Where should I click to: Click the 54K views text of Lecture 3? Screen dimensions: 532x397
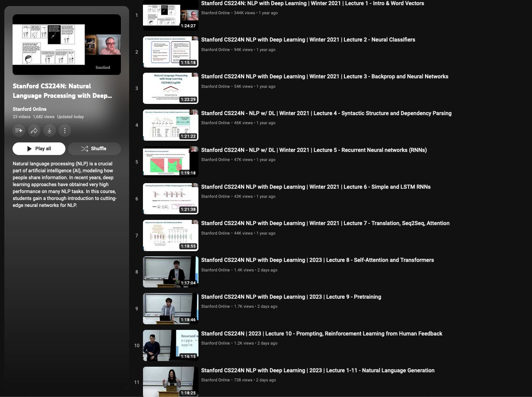pos(243,87)
